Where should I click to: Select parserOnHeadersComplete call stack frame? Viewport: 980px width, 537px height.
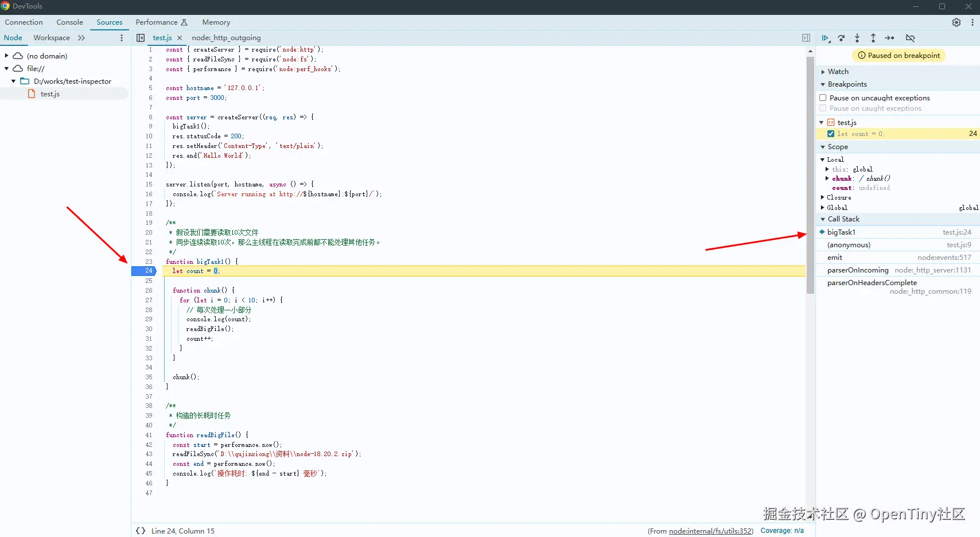[x=898, y=287]
